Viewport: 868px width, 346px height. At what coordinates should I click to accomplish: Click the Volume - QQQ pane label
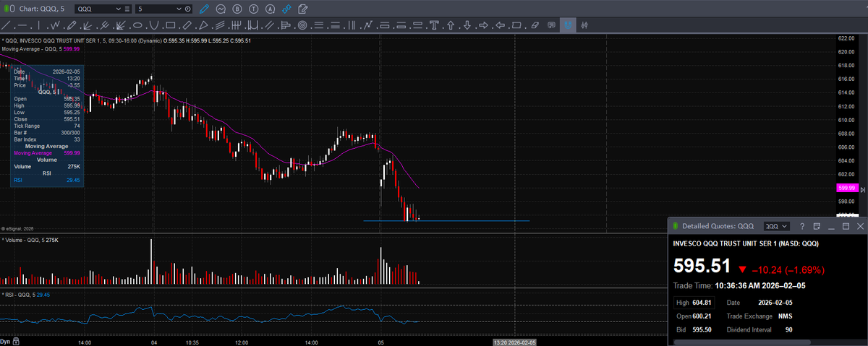(x=24, y=239)
